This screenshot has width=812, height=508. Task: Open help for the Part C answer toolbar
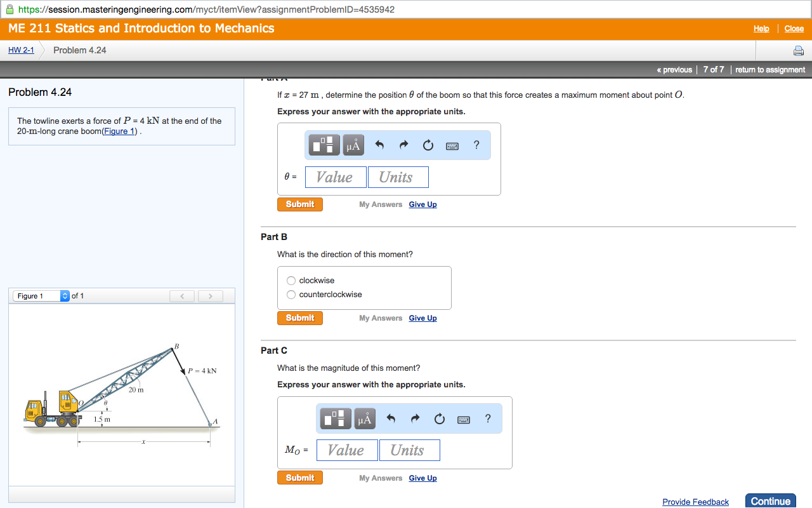click(487, 418)
